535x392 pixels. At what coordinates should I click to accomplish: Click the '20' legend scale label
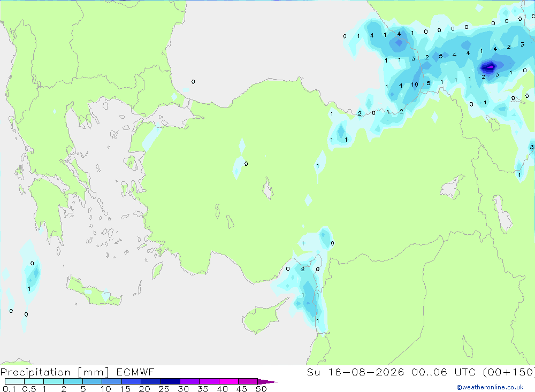(x=144, y=389)
